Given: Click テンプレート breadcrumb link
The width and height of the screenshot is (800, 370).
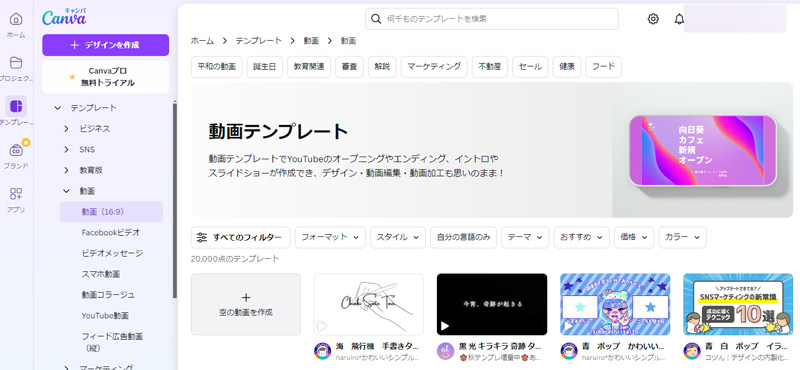Looking at the screenshot, I should click(258, 40).
